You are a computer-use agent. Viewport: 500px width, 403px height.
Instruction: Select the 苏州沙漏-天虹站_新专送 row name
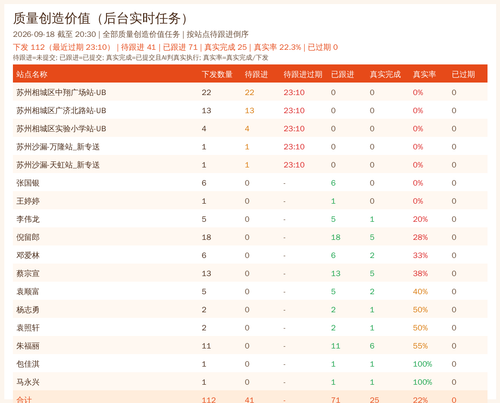(x=58, y=165)
